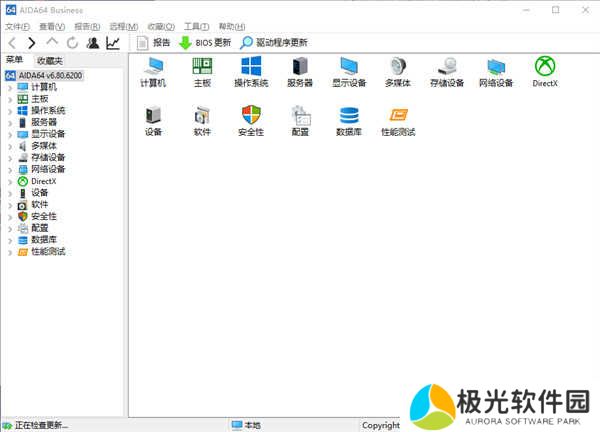Open the 多媒体 speaker icon in main panel
The image size is (600, 432).
coord(398,68)
